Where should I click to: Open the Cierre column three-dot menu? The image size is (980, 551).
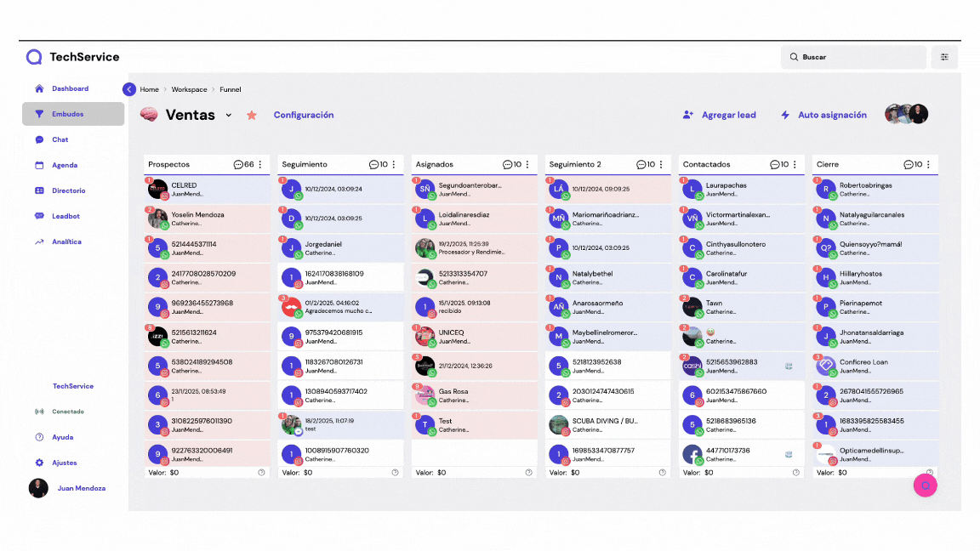point(928,164)
